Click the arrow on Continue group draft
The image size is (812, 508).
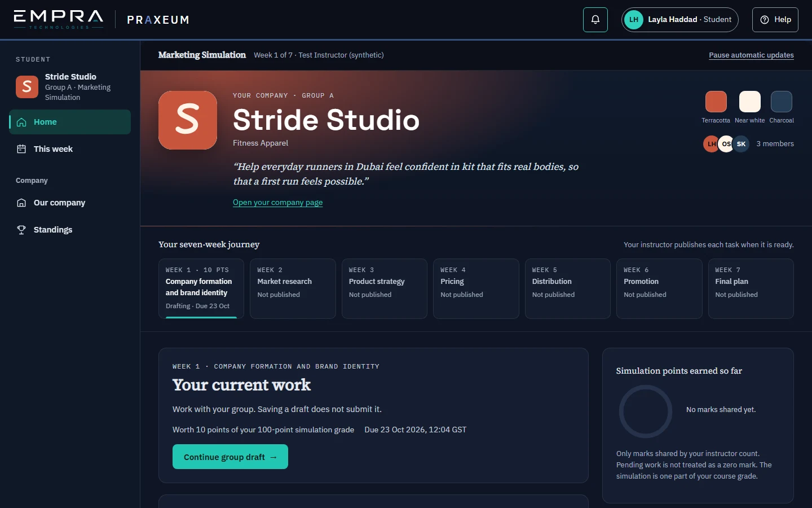(x=273, y=457)
